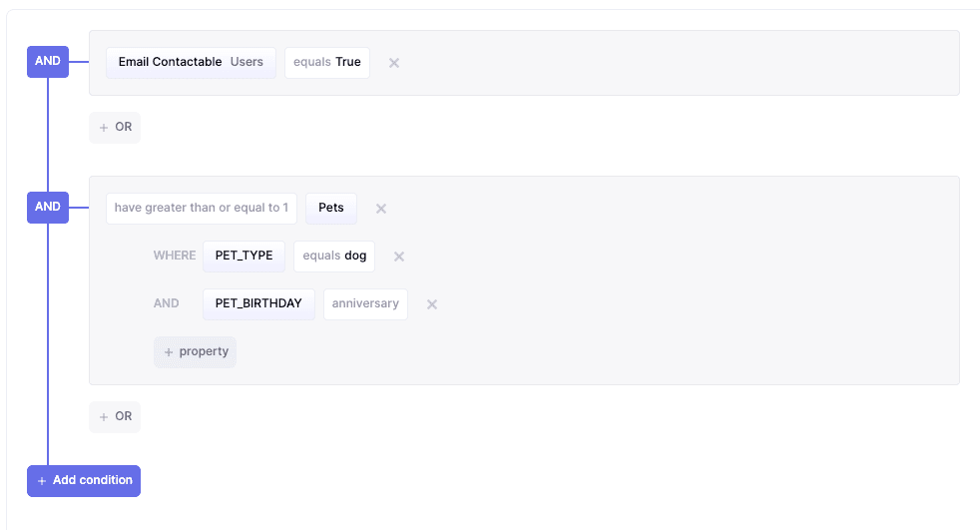Add a new property filter under Pets
Viewport: 980px width, 530px height.
pyautogui.click(x=196, y=352)
